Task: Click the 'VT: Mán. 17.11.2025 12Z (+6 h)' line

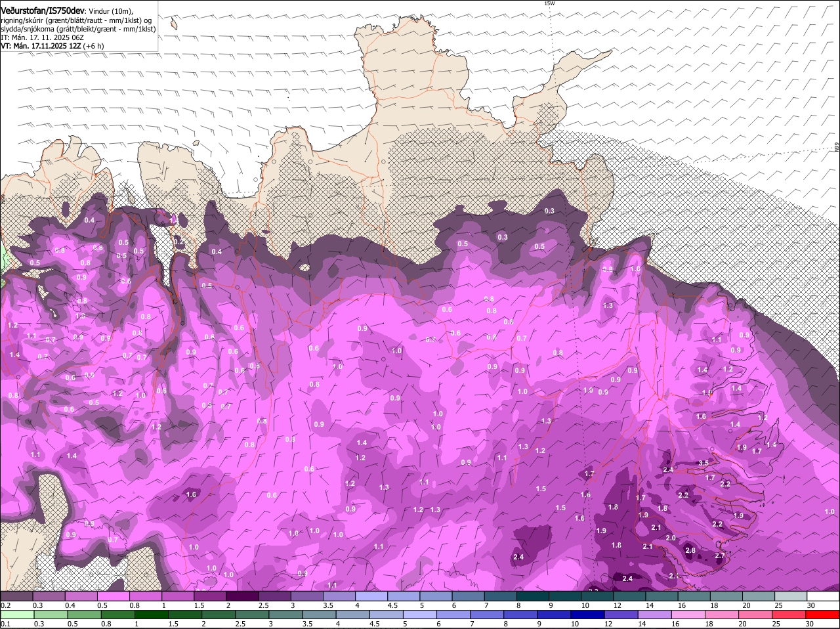Action: pos(52,46)
